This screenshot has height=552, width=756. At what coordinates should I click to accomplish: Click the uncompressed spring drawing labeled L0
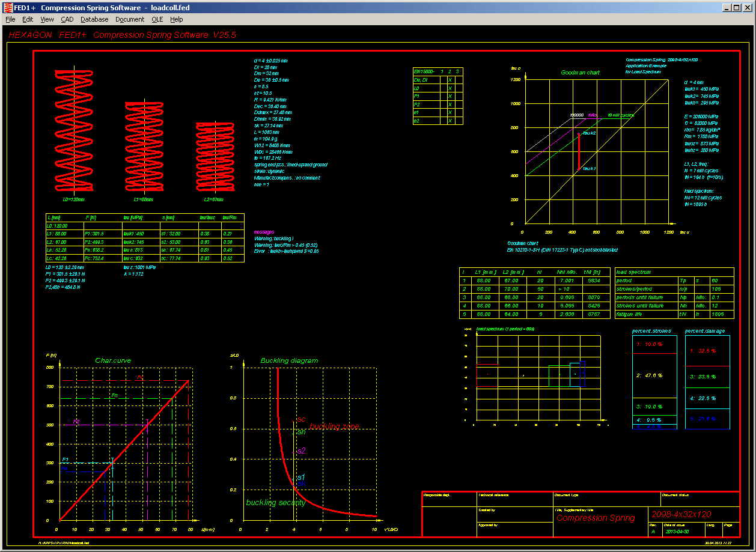[75, 131]
